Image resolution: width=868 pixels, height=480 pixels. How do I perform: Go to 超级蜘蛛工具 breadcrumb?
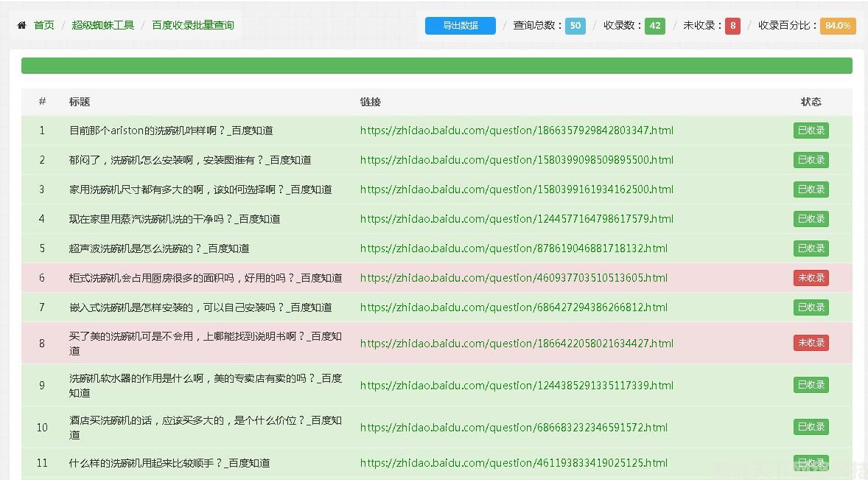(x=103, y=25)
